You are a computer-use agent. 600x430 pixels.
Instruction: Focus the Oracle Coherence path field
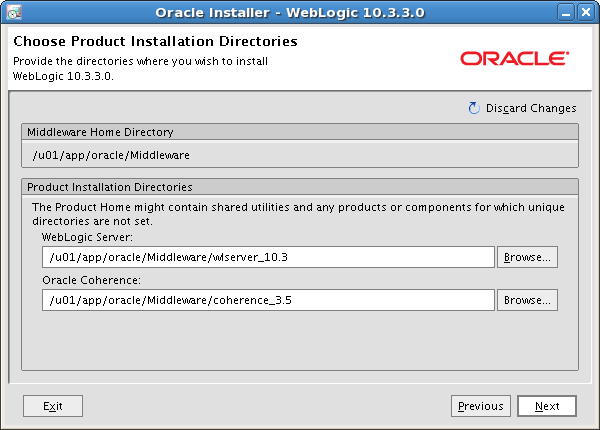(x=268, y=300)
